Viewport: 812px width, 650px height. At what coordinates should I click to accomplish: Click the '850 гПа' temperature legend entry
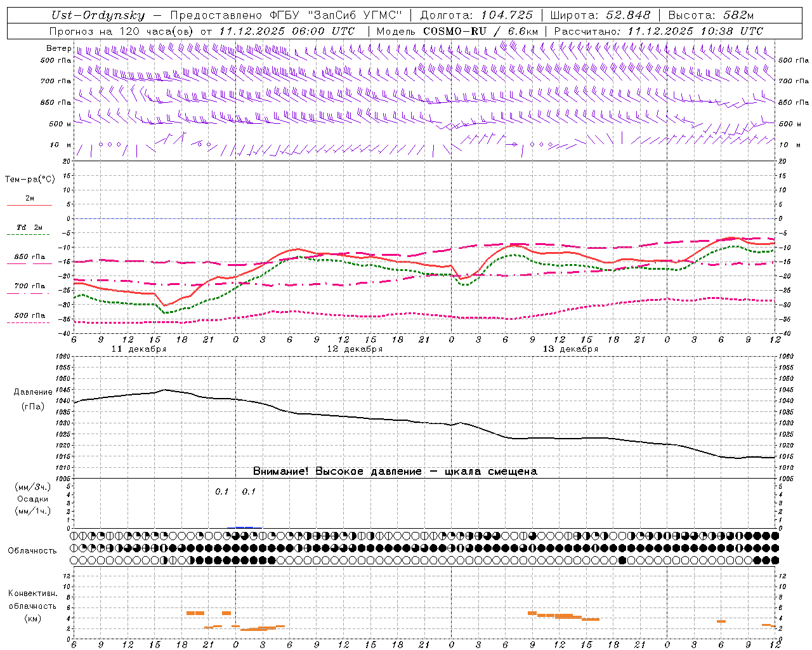(x=30, y=257)
